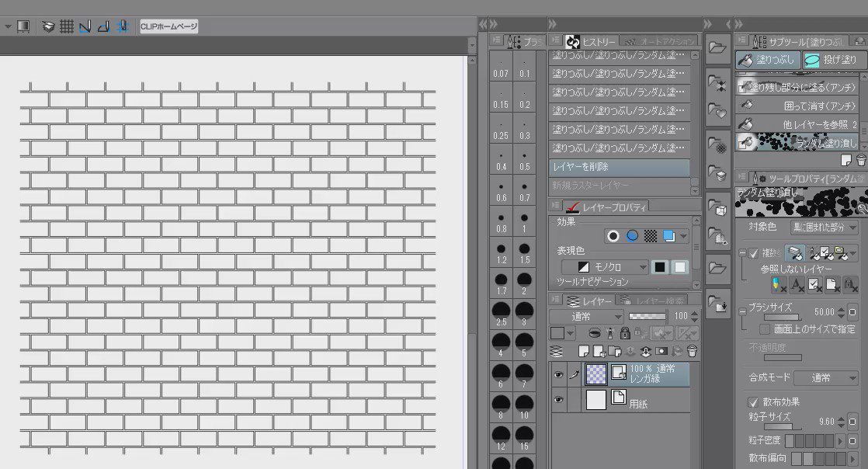Switch to the レイヤー tab
The image size is (868, 469).
pyautogui.click(x=590, y=301)
